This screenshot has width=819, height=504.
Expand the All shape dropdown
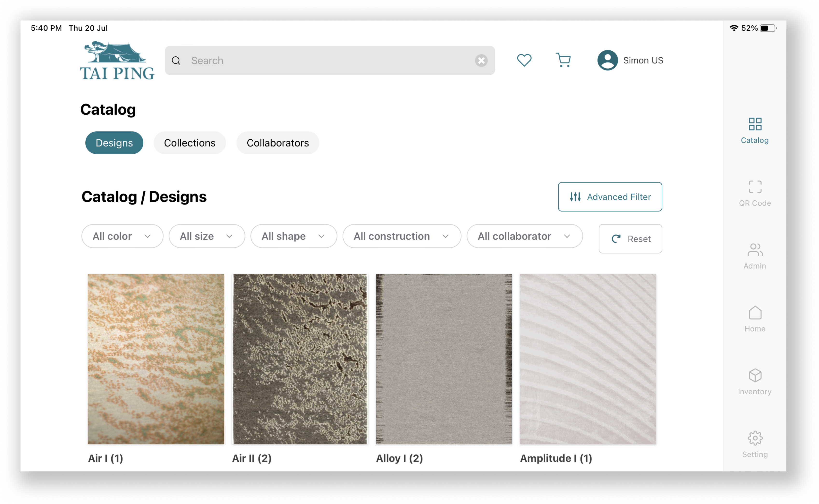(294, 236)
